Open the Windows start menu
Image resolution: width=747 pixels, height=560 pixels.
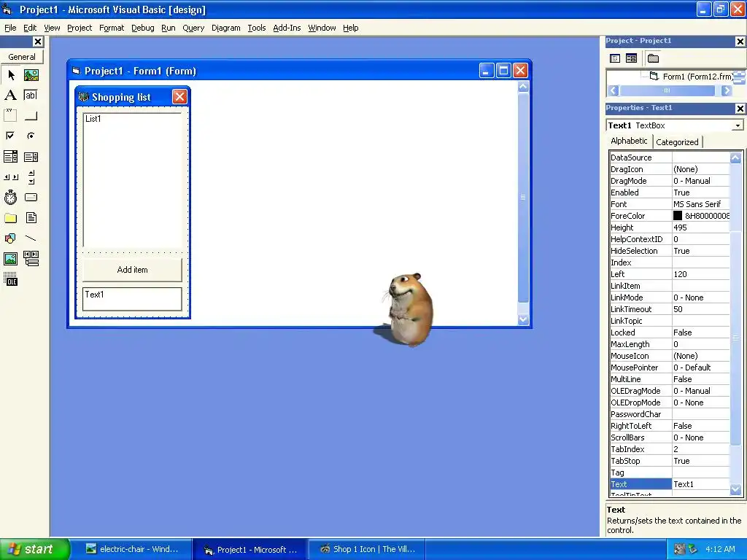click(34, 549)
